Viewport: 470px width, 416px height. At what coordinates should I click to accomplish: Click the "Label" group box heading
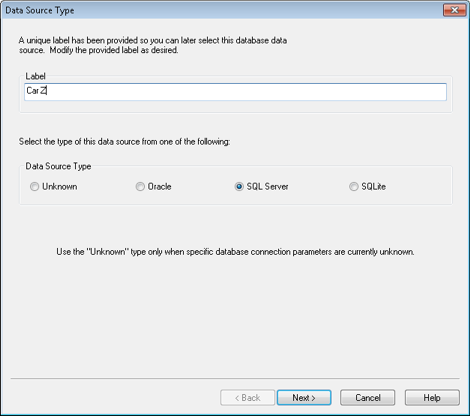[x=35, y=76]
